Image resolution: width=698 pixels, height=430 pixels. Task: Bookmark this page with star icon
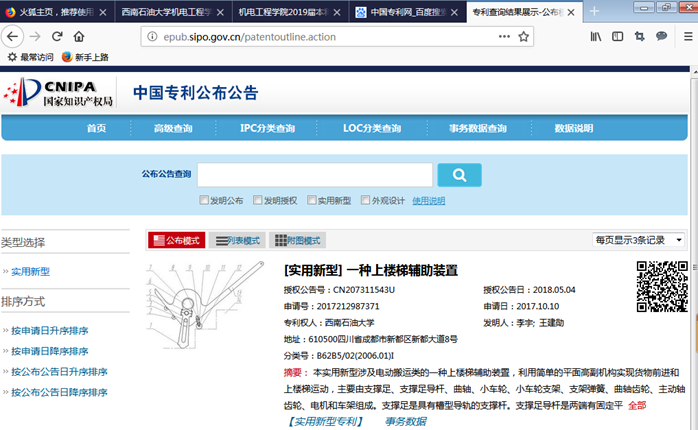(x=523, y=36)
